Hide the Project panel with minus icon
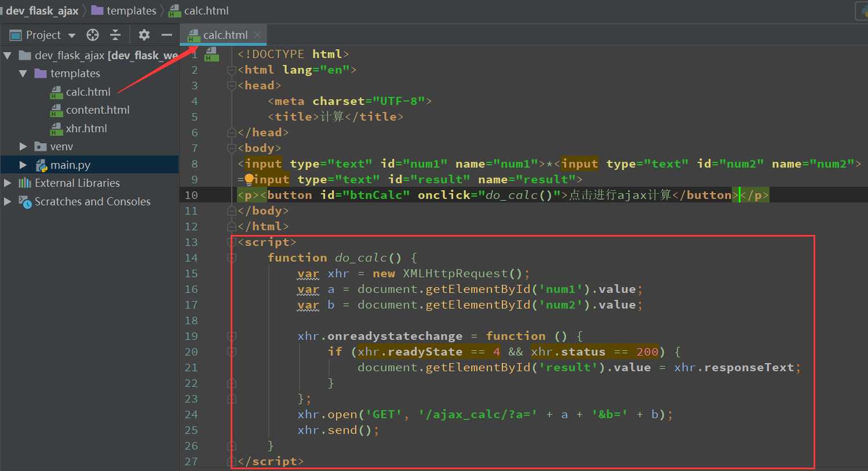The height and width of the screenshot is (471, 868). pos(167,35)
